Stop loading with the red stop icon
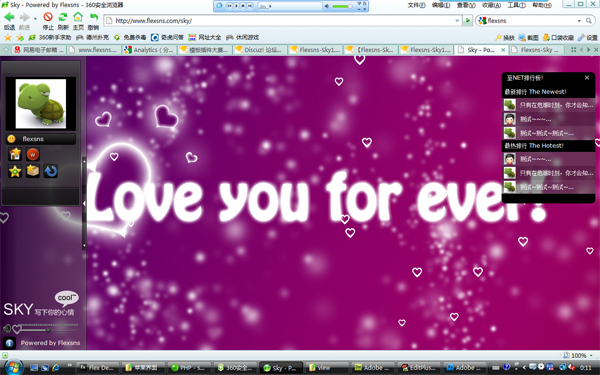The width and height of the screenshot is (600, 375). click(48, 17)
